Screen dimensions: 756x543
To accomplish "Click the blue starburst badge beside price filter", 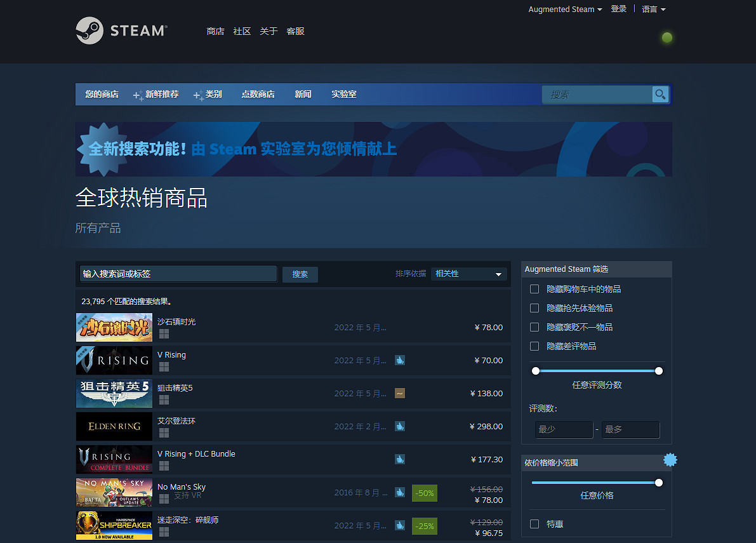I will pyautogui.click(x=670, y=460).
